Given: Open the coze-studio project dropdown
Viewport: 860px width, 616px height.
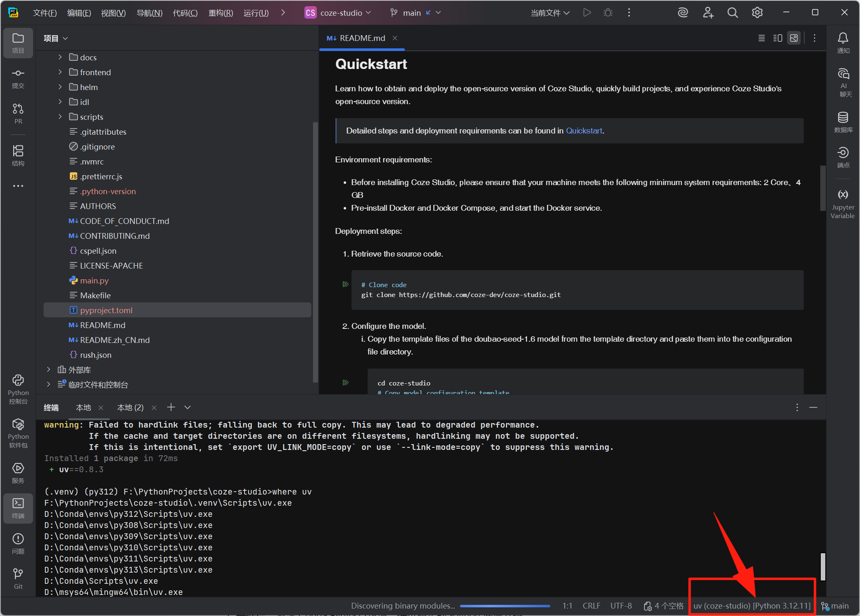Looking at the screenshot, I should point(338,13).
